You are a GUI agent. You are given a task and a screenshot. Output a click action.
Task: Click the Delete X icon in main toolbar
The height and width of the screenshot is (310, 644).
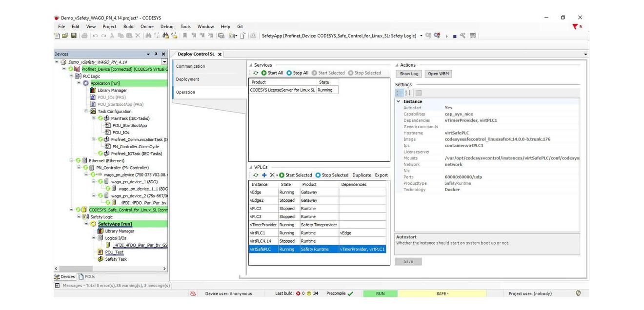tap(138, 36)
